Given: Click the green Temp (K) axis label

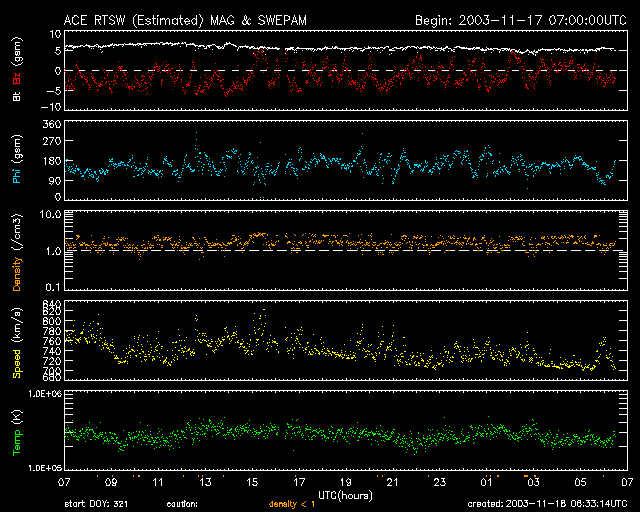Looking at the screenshot, I should coord(17,432).
